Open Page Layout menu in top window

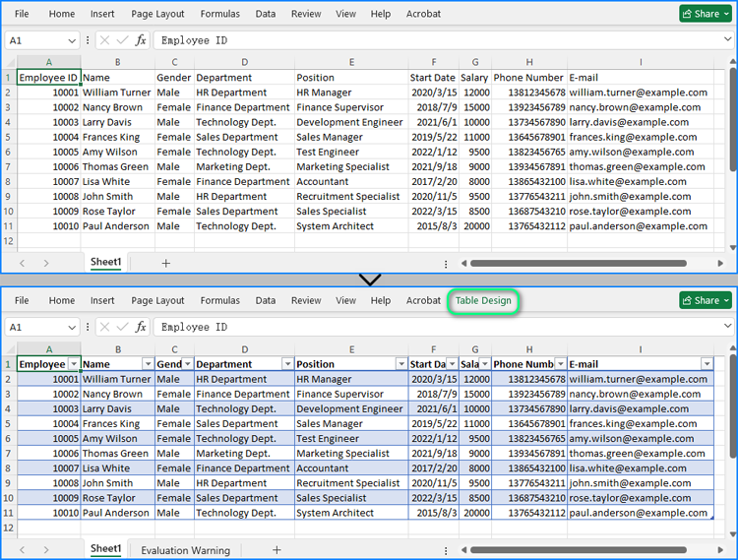pos(157,14)
